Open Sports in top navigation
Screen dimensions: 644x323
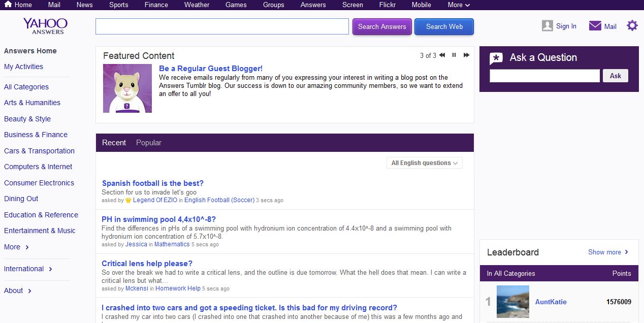(119, 5)
